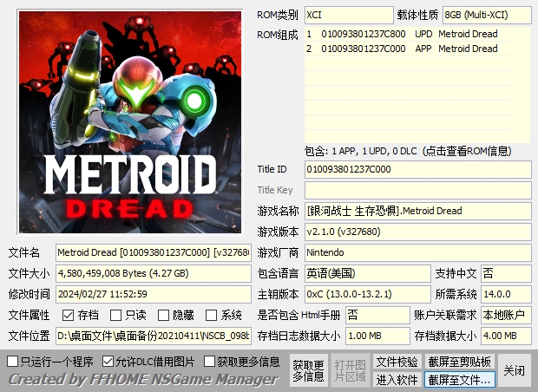Viewport: 538px width, 392px height.
Task: Copy screenshot with 截屏至剪贴板
Action: point(459,362)
